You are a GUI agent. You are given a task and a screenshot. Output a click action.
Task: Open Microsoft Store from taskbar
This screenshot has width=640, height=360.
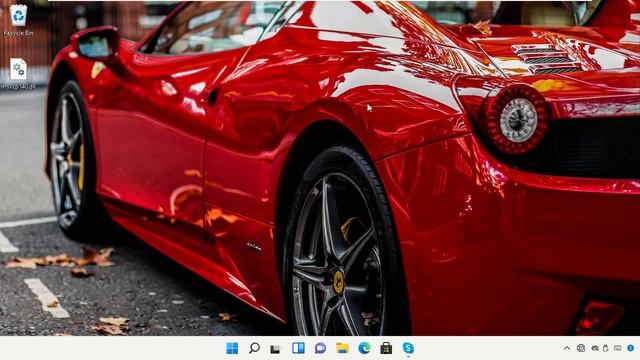(386, 348)
